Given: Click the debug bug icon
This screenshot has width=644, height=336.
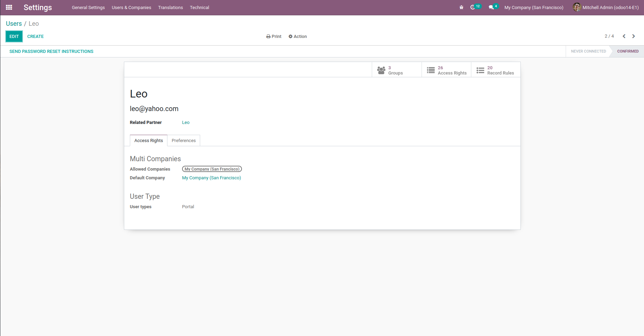Looking at the screenshot, I should point(461,7).
